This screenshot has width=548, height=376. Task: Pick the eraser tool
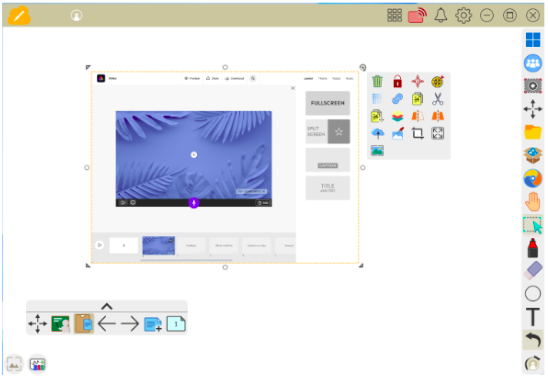click(x=533, y=270)
